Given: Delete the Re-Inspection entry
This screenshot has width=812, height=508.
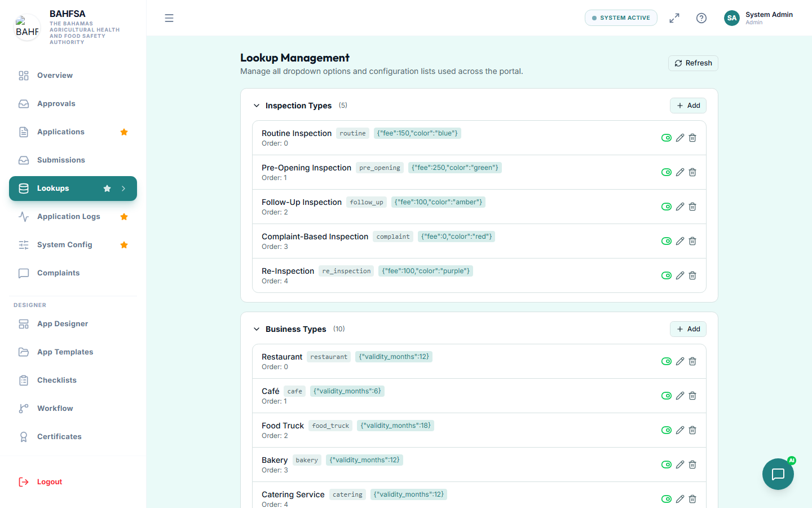Looking at the screenshot, I should [x=692, y=275].
